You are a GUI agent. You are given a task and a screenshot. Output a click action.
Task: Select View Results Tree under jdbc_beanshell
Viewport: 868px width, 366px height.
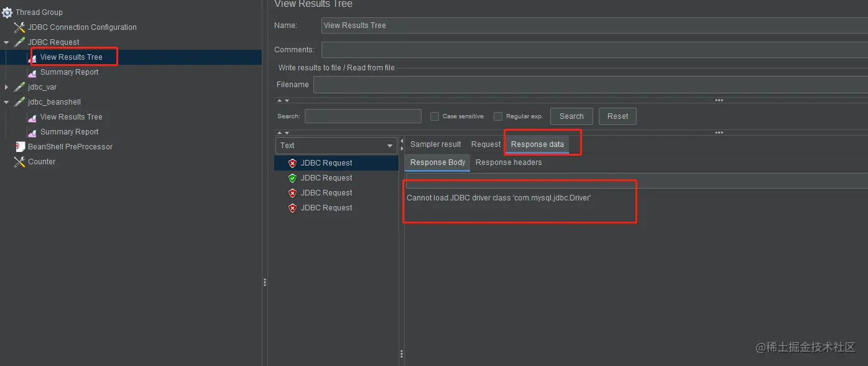[71, 117]
